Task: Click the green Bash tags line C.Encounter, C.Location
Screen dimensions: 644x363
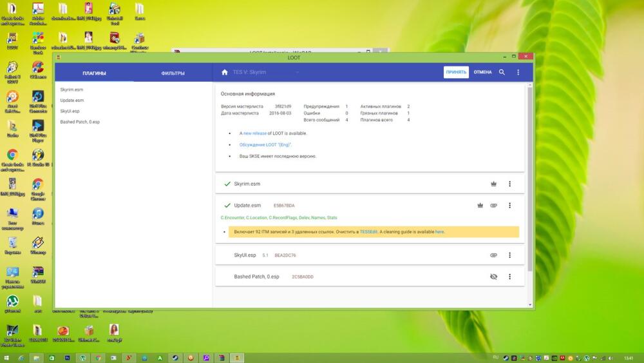Action: tap(278, 218)
